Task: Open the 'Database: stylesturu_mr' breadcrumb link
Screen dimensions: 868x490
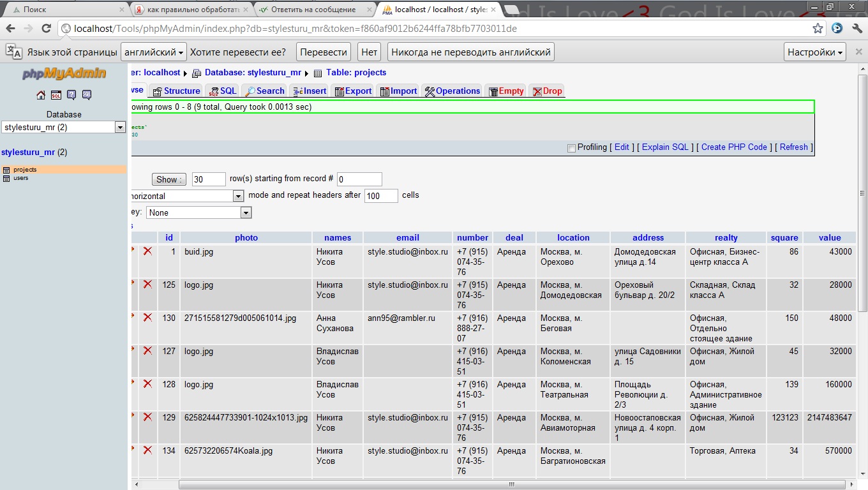Action: click(x=252, y=73)
